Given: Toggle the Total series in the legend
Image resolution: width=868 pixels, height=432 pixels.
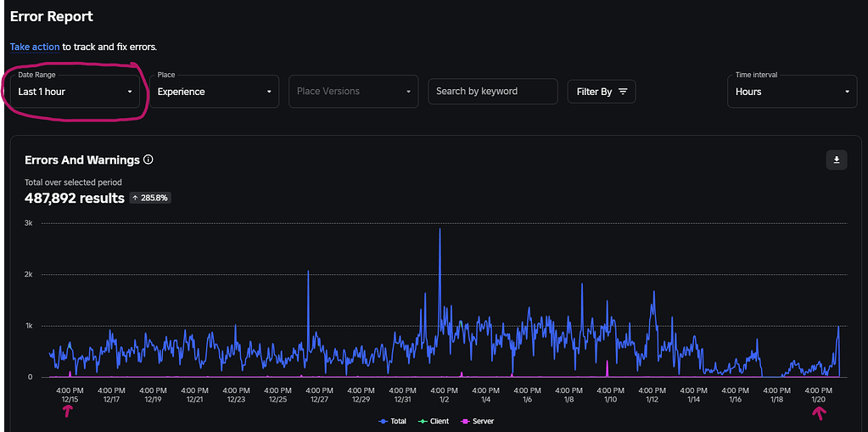Looking at the screenshot, I should click(x=392, y=422).
